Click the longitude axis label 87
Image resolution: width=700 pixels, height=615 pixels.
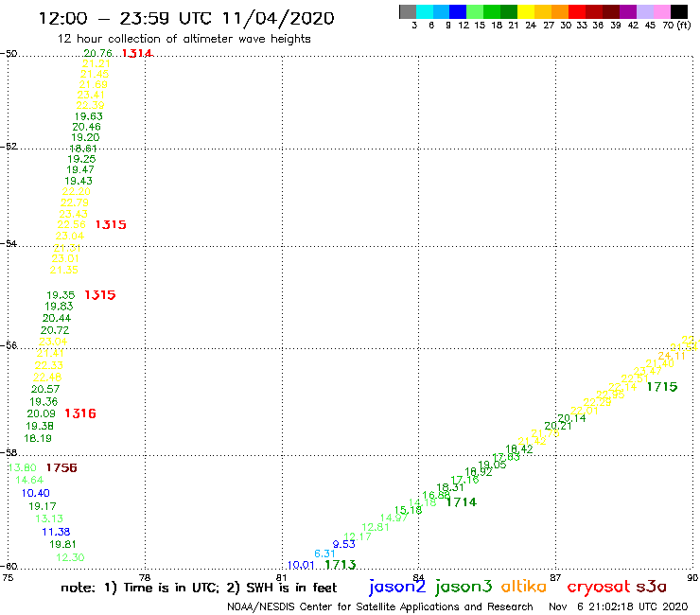click(555, 577)
